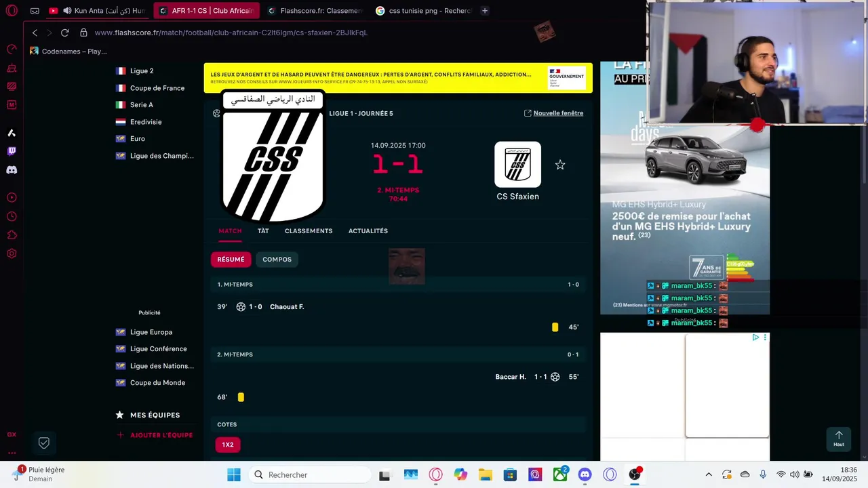This screenshot has height=488, width=868.
Task: Open GX Cleaner broom icon in sidebar
Action: click(12, 68)
